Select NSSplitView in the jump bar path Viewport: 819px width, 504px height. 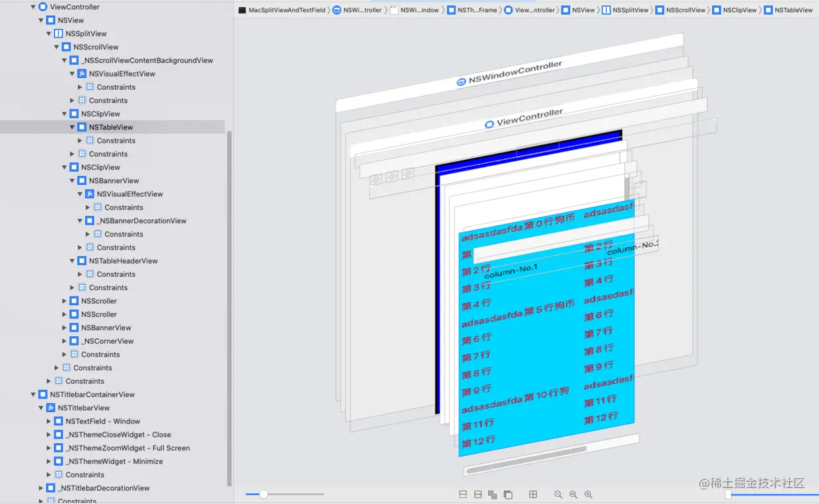(625, 11)
